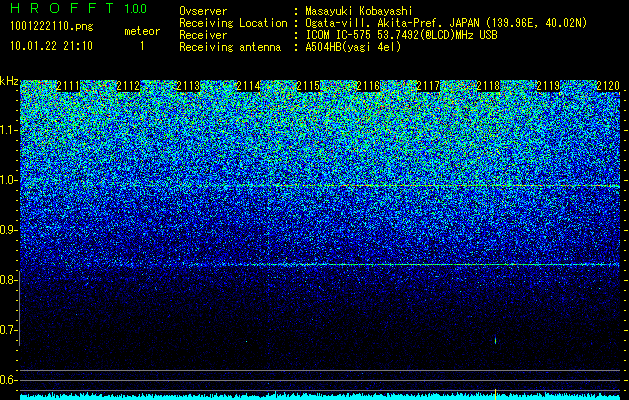Click the cyan signal-level strip at the bottom

[x=320, y=396]
